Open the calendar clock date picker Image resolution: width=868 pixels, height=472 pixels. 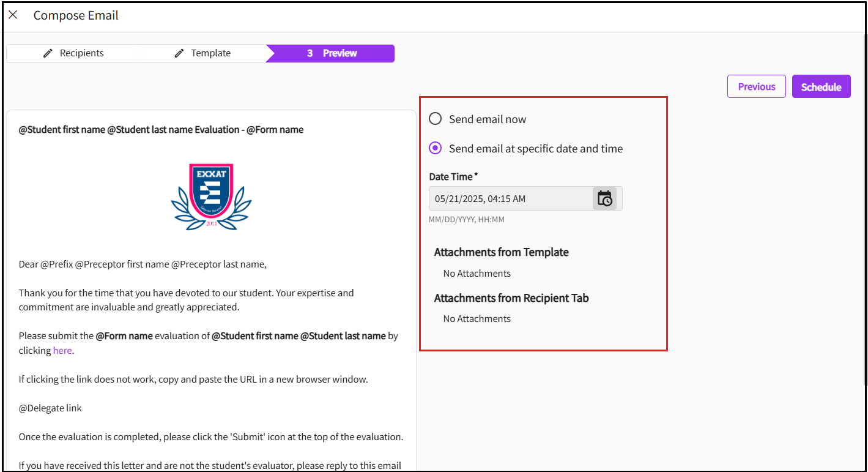tap(604, 198)
